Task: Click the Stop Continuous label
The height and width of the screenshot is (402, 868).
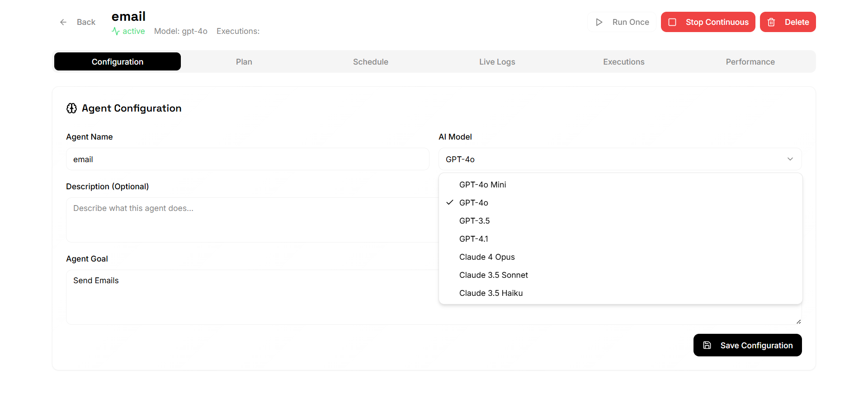Action: coord(717,22)
